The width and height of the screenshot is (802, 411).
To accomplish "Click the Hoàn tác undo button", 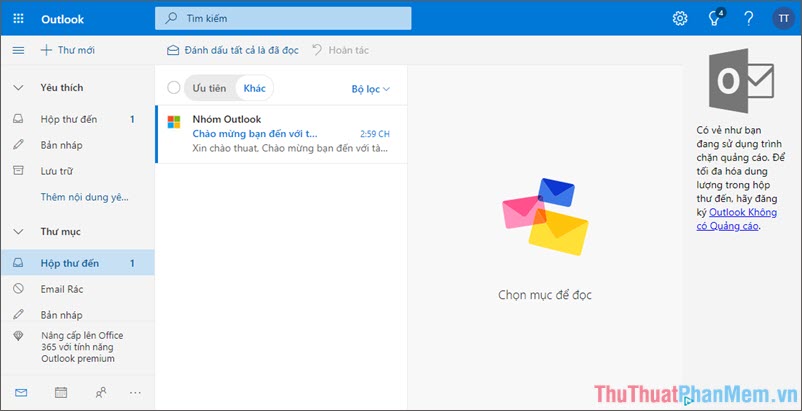I will tap(348, 50).
